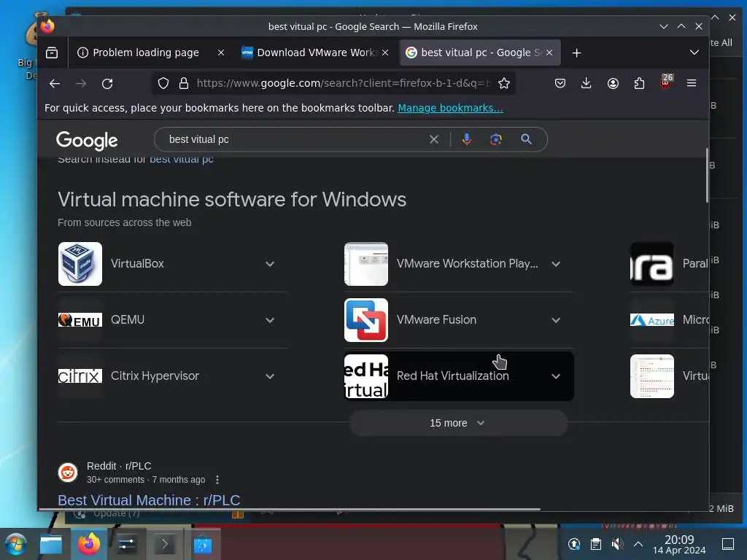The image size is (747, 560).
Task: Reload the current page
Action: click(107, 84)
